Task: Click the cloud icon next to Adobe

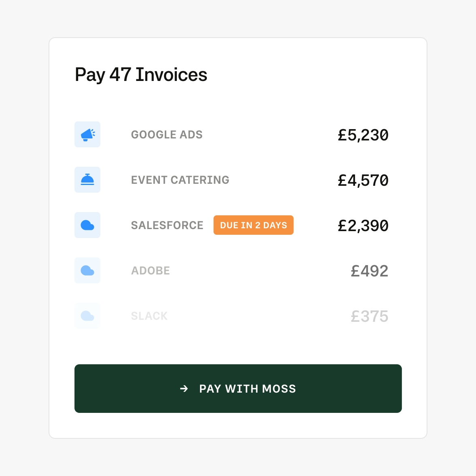Action: tap(87, 270)
